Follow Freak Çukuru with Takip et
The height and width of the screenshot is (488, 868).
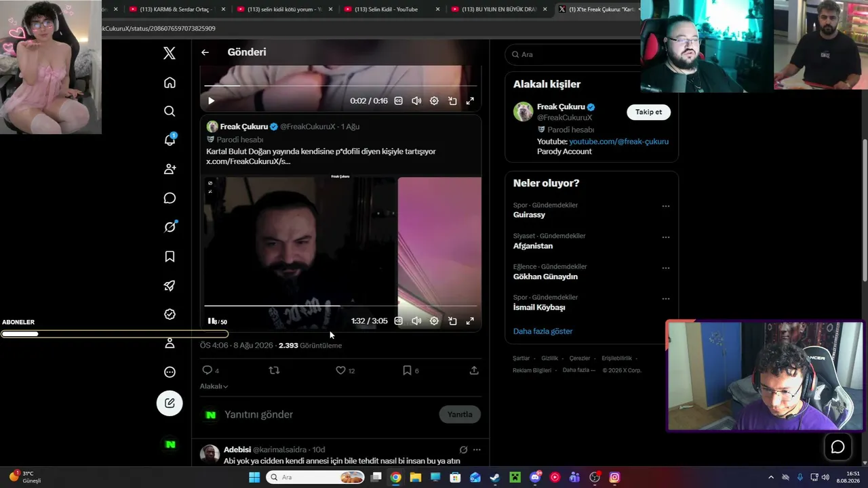[648, 112]
